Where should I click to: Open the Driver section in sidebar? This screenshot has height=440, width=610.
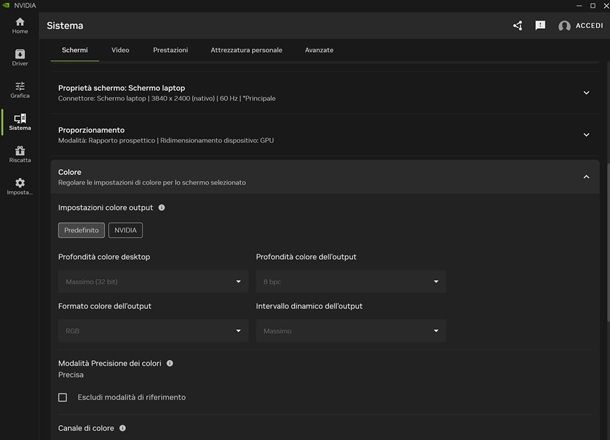[20, 58]
